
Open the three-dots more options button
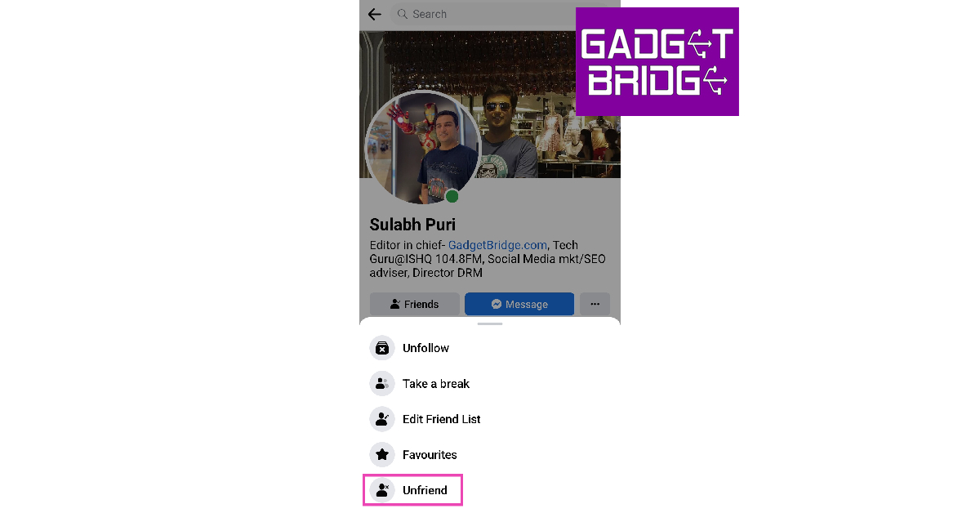tap(595, 304)
